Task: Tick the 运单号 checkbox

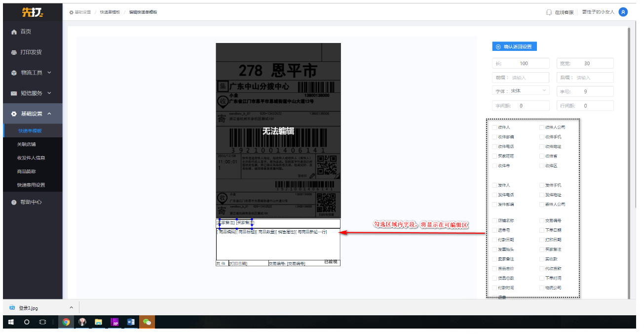Action: 494,230
